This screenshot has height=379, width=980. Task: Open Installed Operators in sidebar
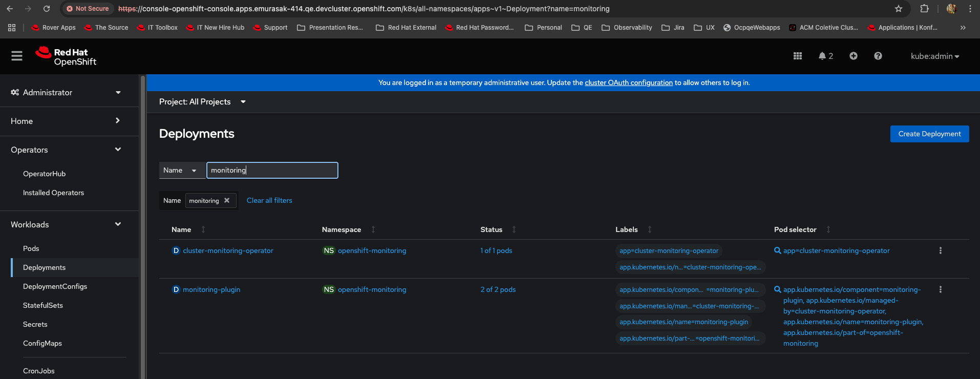point(53,193)
